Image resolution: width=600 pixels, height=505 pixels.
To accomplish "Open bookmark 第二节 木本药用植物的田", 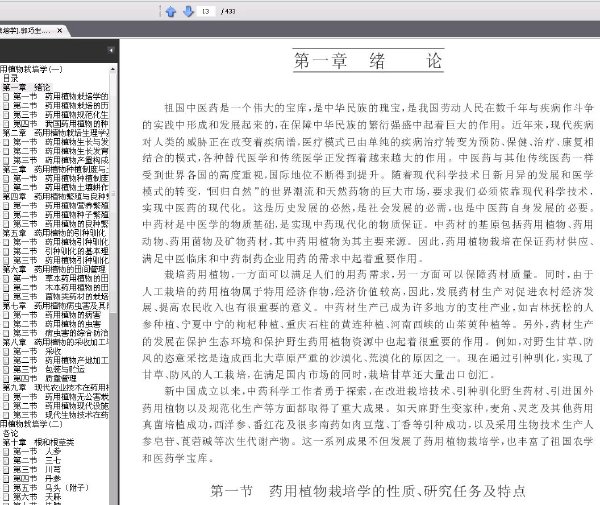I will tap(61, 288).
